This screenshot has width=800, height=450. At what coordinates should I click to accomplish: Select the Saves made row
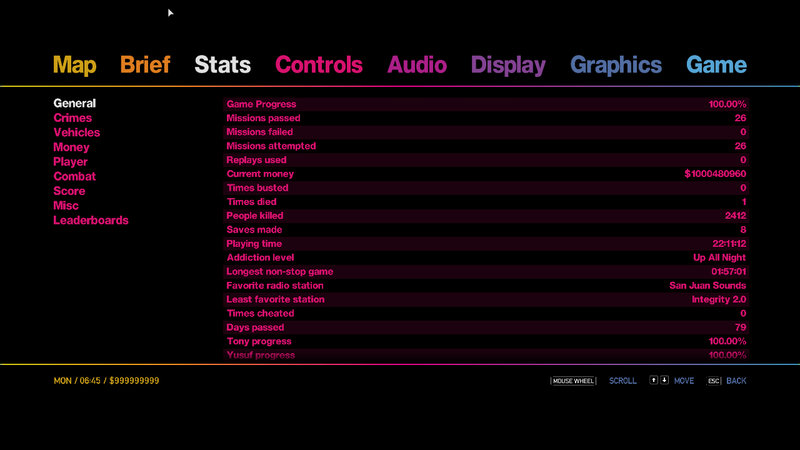486,230
